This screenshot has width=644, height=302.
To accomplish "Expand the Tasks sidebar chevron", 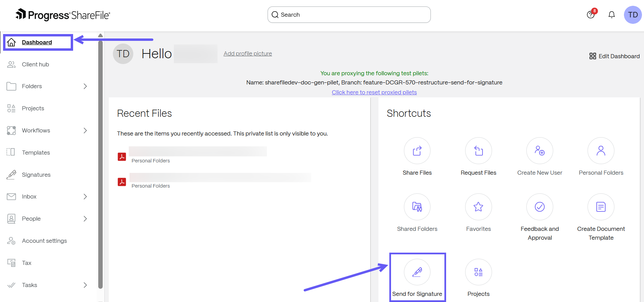I will (x=85, y=285).
